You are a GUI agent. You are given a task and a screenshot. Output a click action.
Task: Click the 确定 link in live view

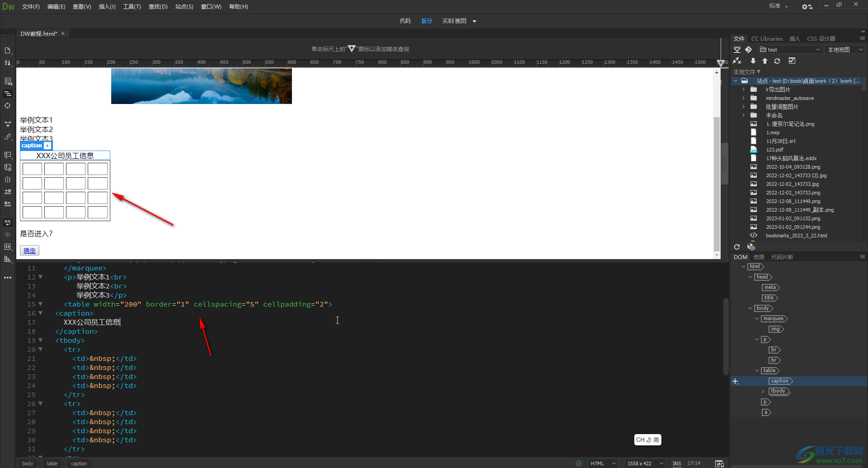click(29, 251)
